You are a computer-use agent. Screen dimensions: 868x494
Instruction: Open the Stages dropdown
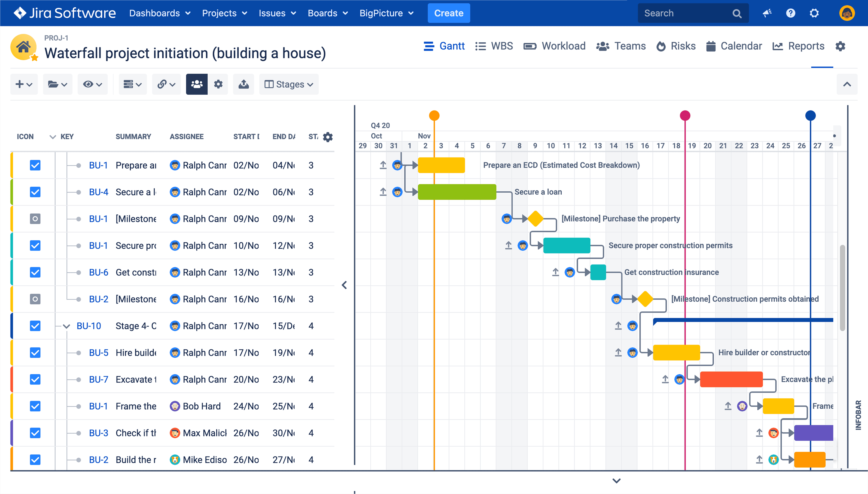[x=289, y=84]
